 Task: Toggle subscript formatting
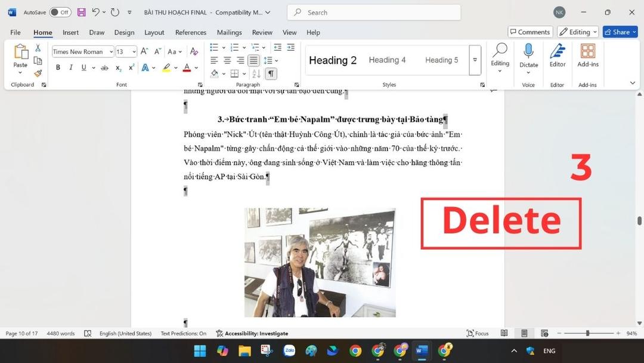117,67
